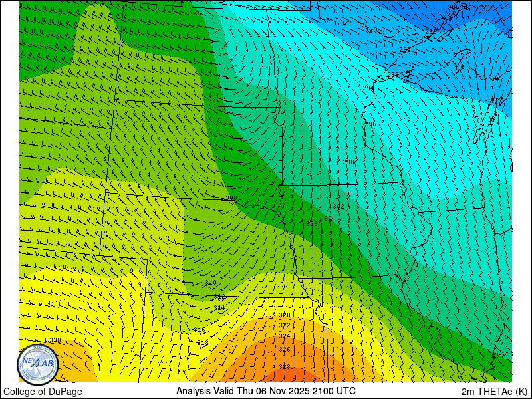Viewport: 532px width, 399px height.
Task: Click the 328 contour label
Action: pyautogui.click(x=285, y=367)
